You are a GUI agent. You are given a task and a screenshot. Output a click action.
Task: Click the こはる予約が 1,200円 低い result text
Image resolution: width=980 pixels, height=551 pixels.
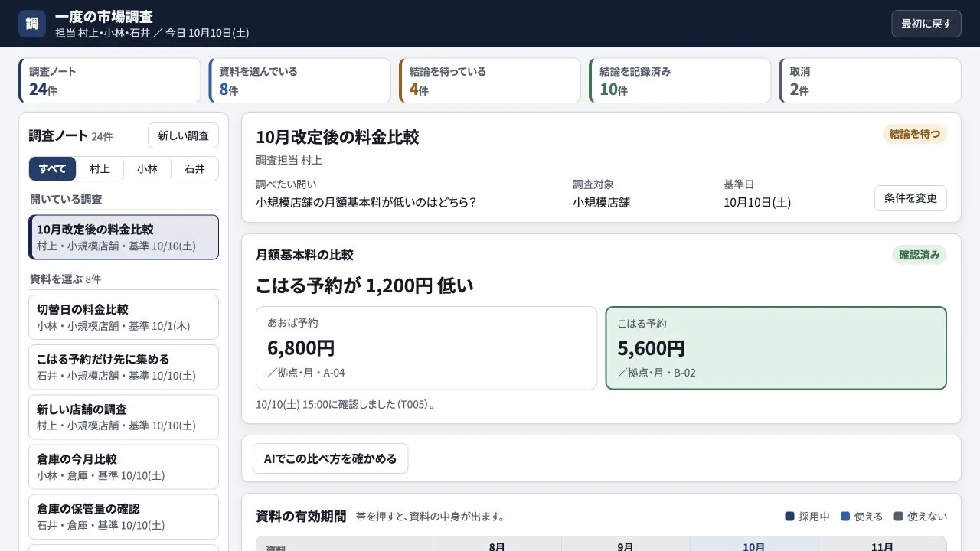364,285
